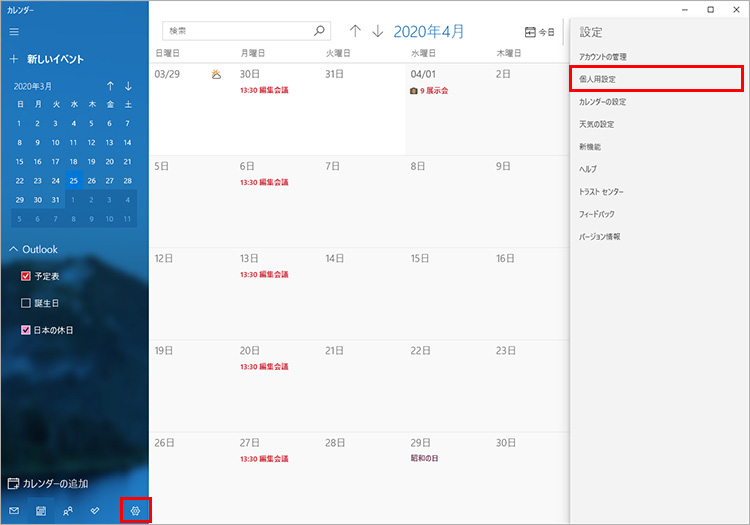Navigate up to previous month in main view

(x=355, y=31)
